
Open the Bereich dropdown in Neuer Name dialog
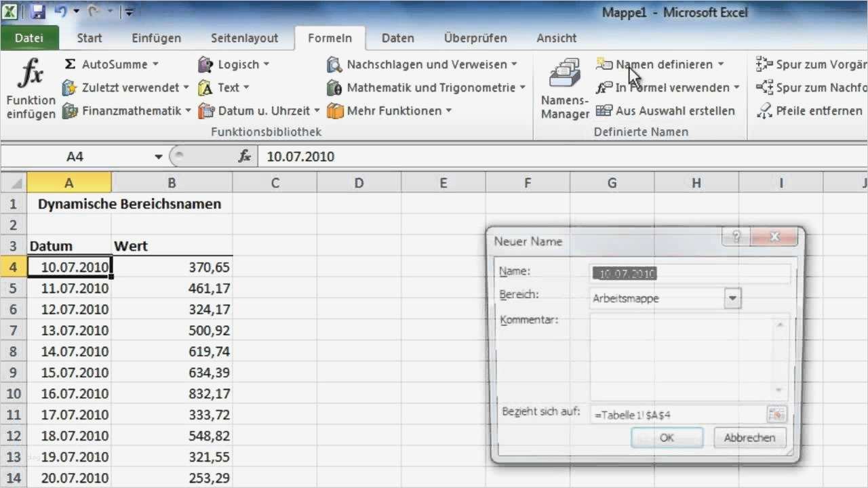pyautogui.click(x=732, y=298)
